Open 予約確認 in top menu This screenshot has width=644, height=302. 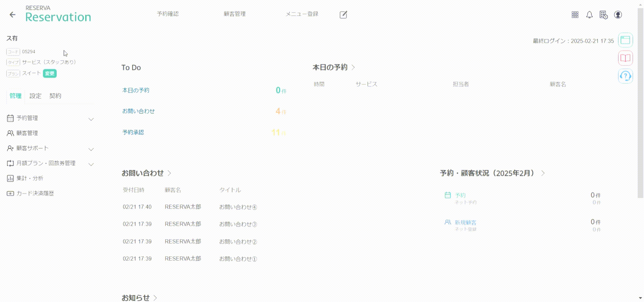pos(167,14)
